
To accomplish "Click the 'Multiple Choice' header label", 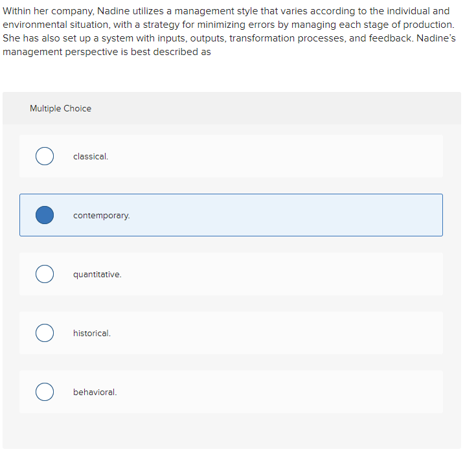I will pyautogui.click(x=60, y=108).
